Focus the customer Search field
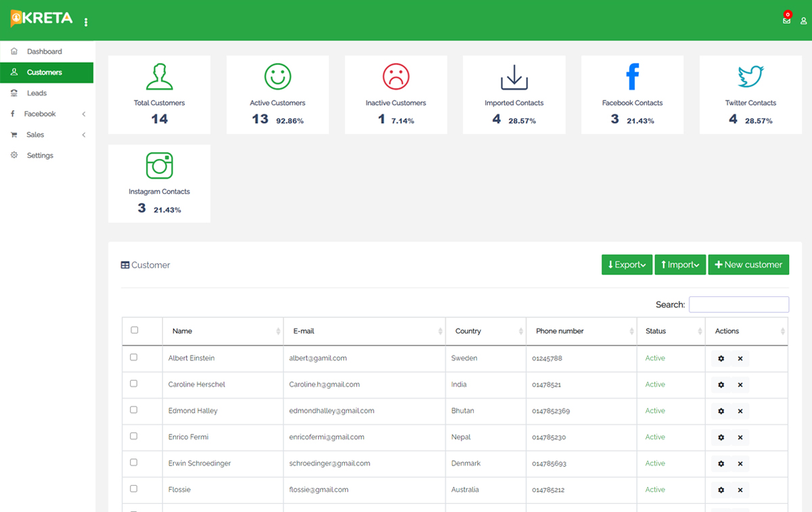The height and width of the screenshot is (512, 812). pos(738,304)
